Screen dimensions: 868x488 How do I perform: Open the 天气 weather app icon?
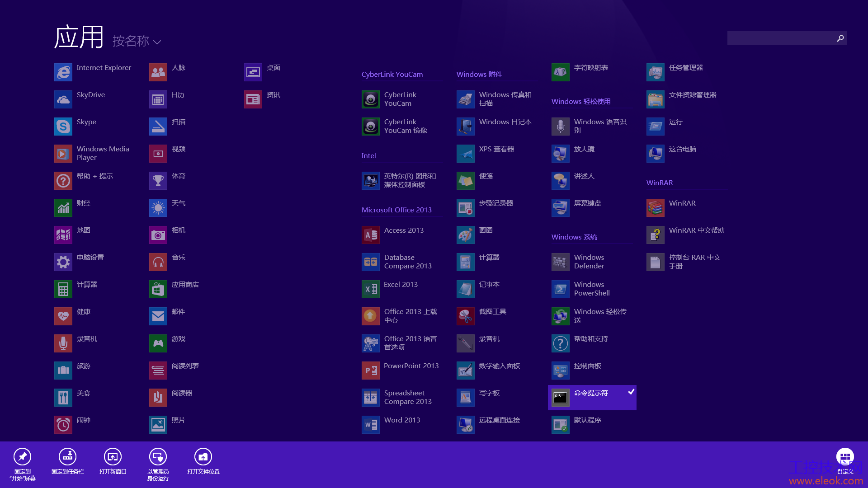coord(158,208)
